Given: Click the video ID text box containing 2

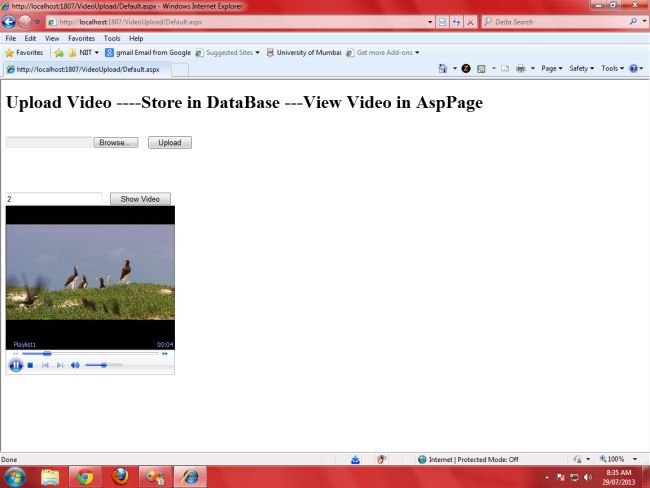Looking at the screenshot, I should 54,199.
